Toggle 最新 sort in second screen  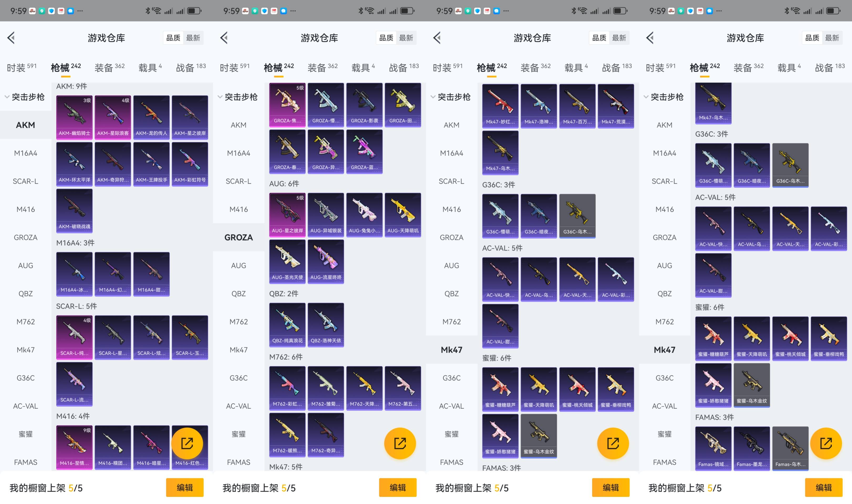pos(406,38)
